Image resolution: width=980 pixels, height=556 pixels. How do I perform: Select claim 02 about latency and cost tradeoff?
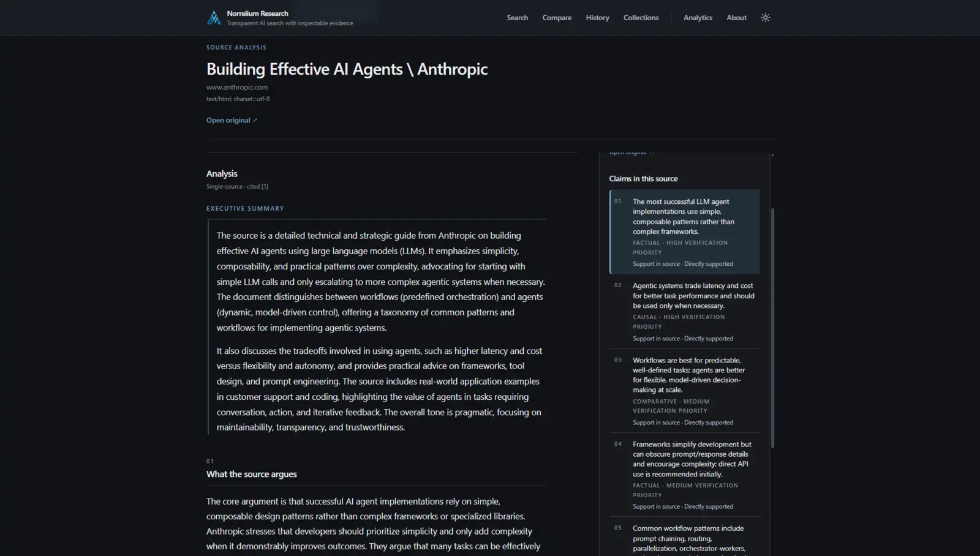pyautogui.click(x=684, y=311)
